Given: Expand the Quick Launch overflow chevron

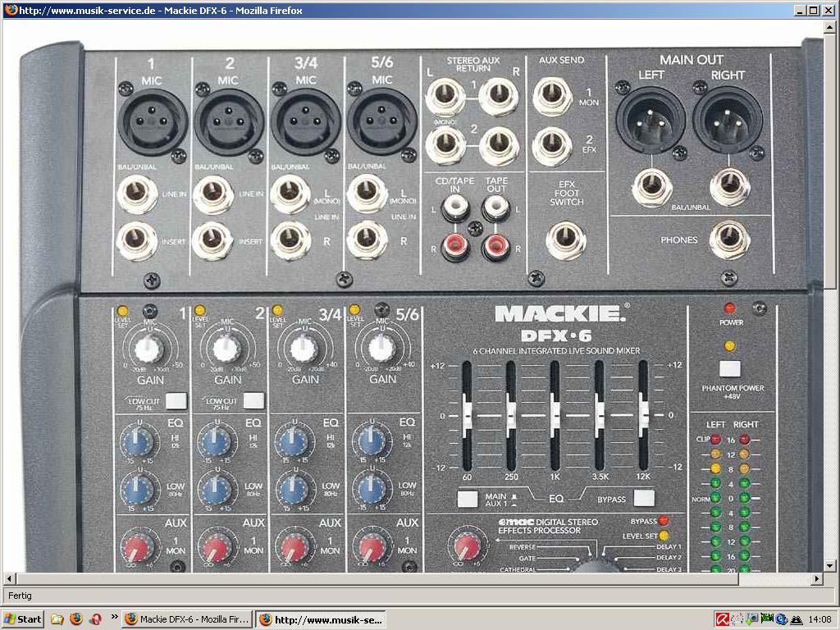Looking at the screenshot, I should (x=114, y=617).
